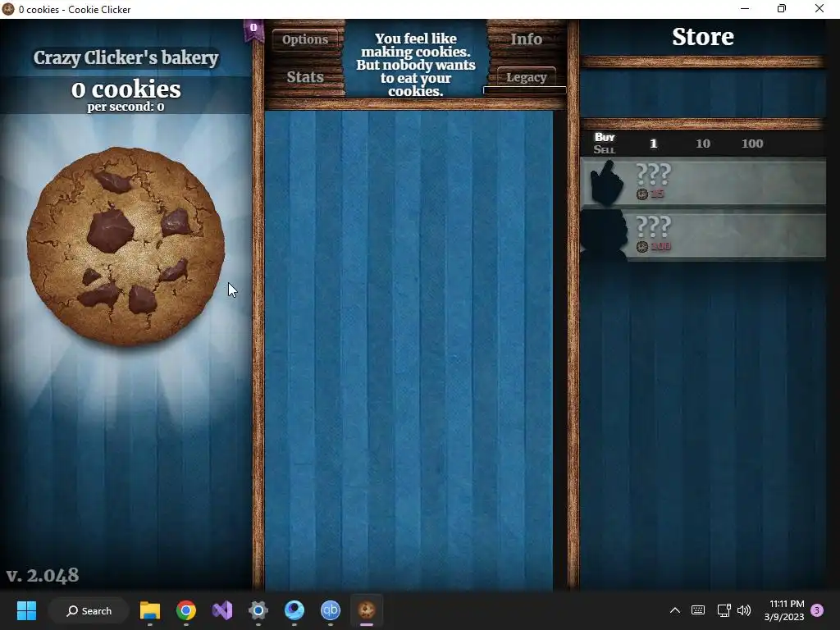This screenshot has width=840, height=630.
Task: Open the volume control tray icon
Action: (x=744, y=610)
